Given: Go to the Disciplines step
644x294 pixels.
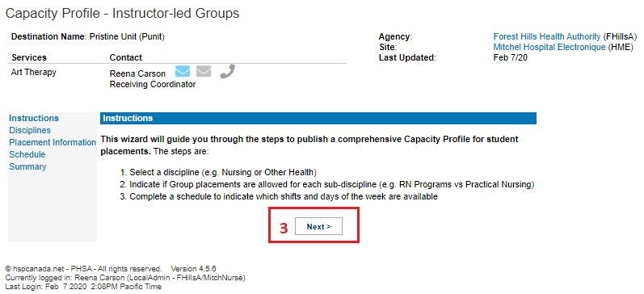Looking at the screenshot, I should (30, 130).
